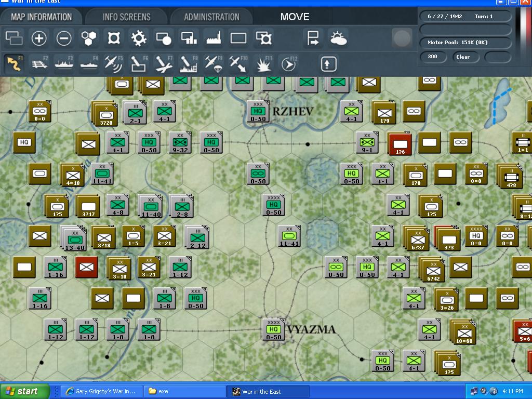Select the 10=68 Soviet unit stack
The image size is (532, 399).
(x=463, y=331)
